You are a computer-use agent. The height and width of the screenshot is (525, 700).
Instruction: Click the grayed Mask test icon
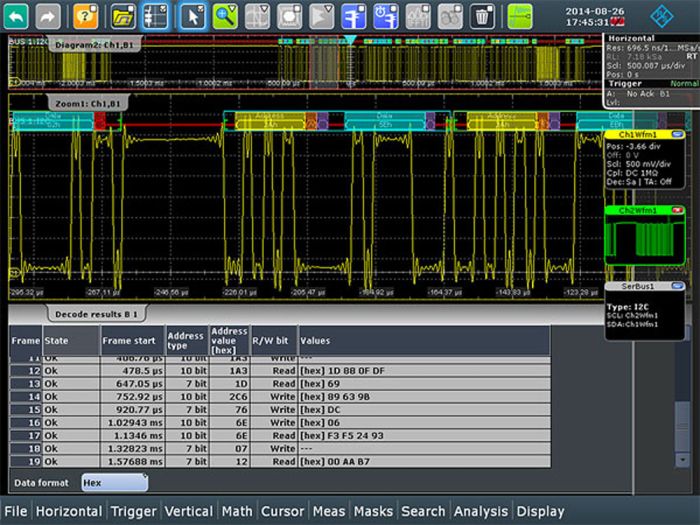[289, 17]
